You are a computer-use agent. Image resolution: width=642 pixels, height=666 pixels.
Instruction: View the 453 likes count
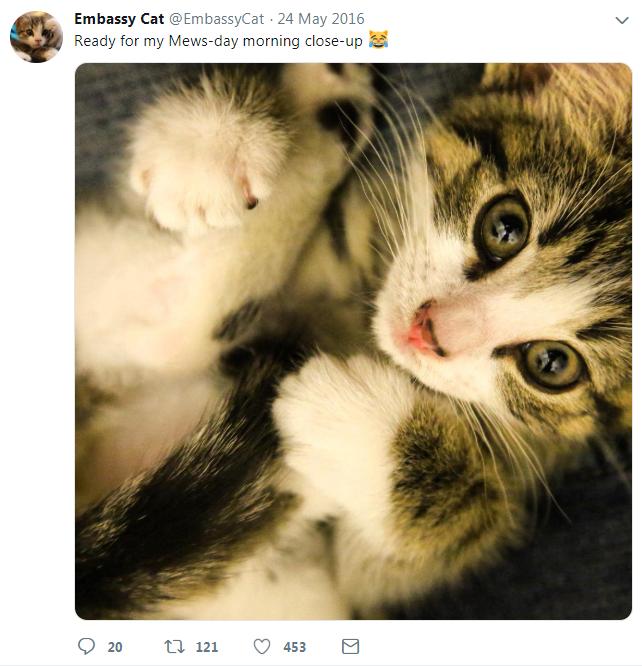(x=294, y=647)
